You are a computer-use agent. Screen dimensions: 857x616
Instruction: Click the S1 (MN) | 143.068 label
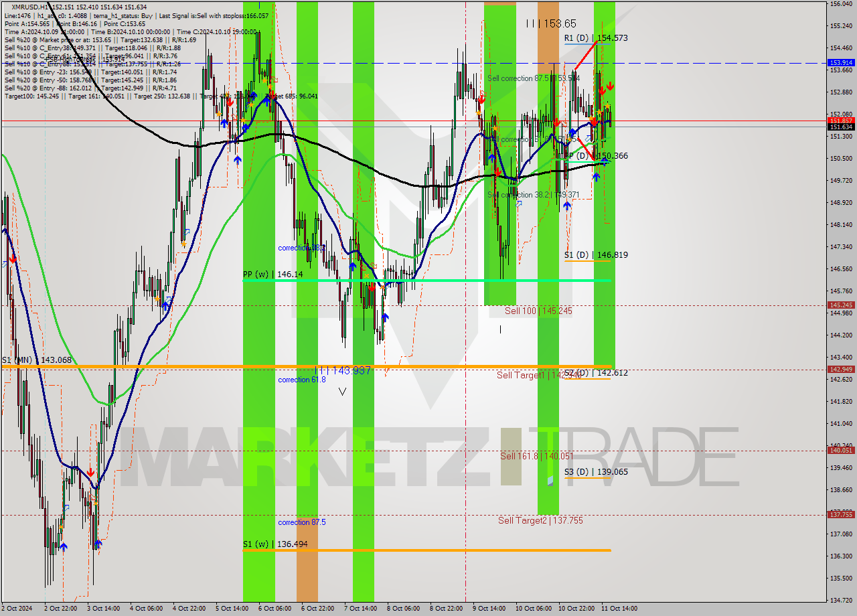36,360
